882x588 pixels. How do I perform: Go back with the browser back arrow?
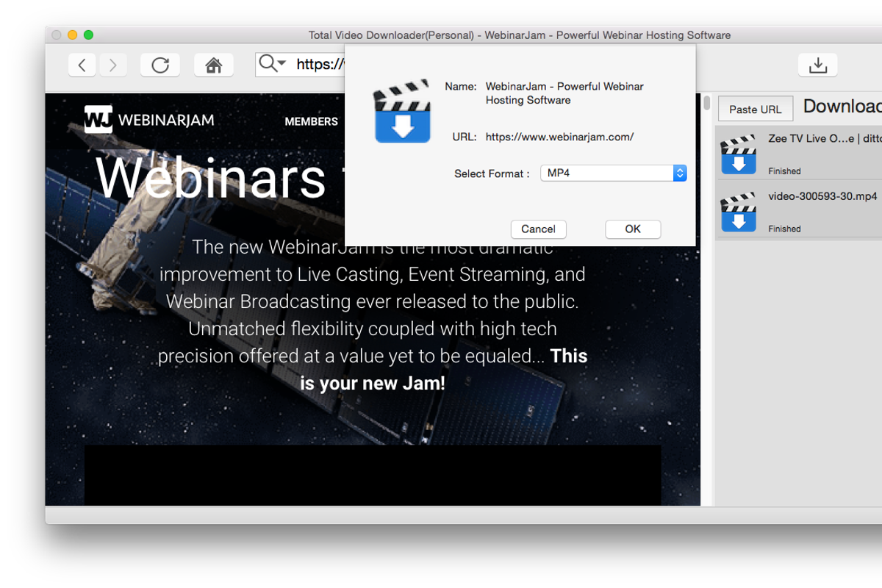pyautogui.click(x=82, y=65)
